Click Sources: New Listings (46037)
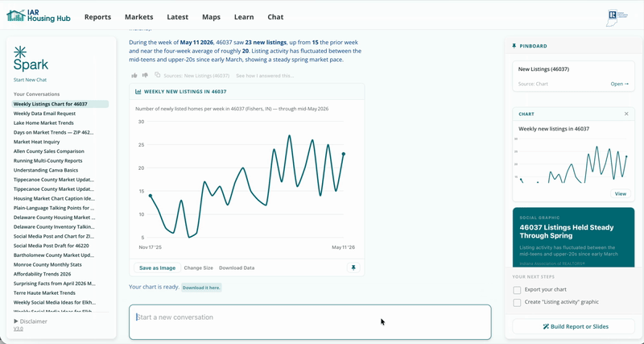 click(x=196, y=76)
